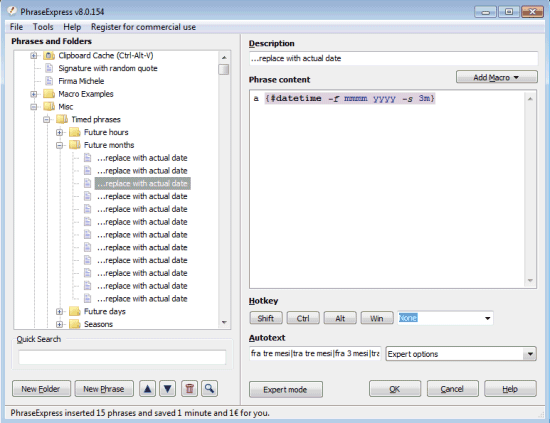Move selected phrase up with arrow button
This screenshot has height=423, width=550.
pos(148,389)
